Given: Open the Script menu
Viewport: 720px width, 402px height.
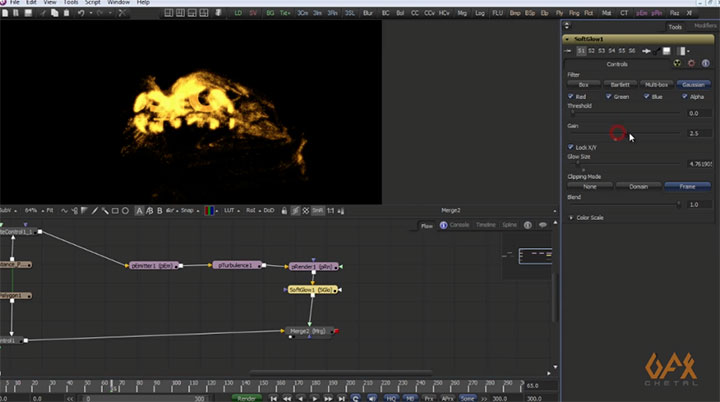Looking at the screenshot, I should coord(92,3).
